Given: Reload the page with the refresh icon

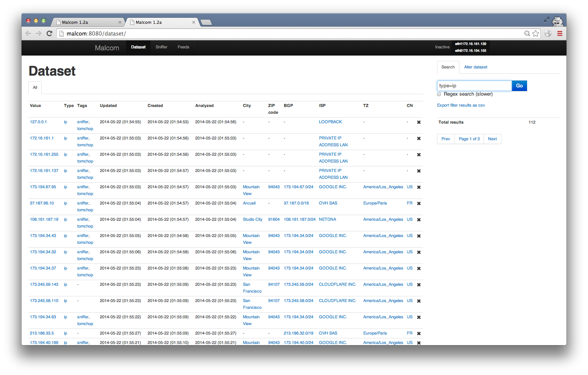Looking at the screenshot, I should tap(50, 33).
